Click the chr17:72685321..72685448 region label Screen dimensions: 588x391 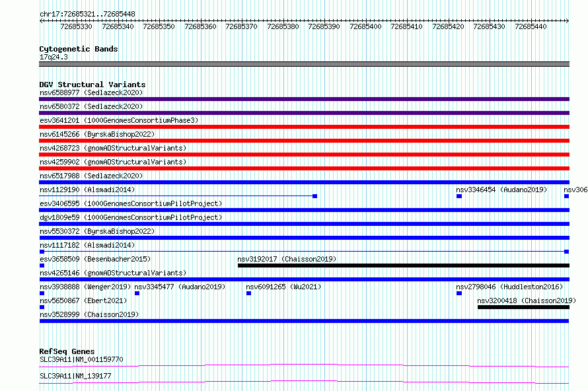(87, 14)
